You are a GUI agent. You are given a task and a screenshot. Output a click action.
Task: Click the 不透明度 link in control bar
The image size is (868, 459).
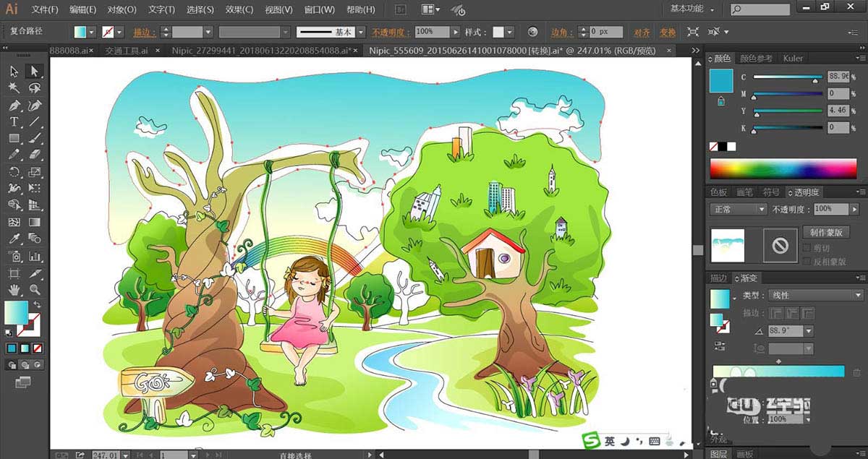pos(391,32)
